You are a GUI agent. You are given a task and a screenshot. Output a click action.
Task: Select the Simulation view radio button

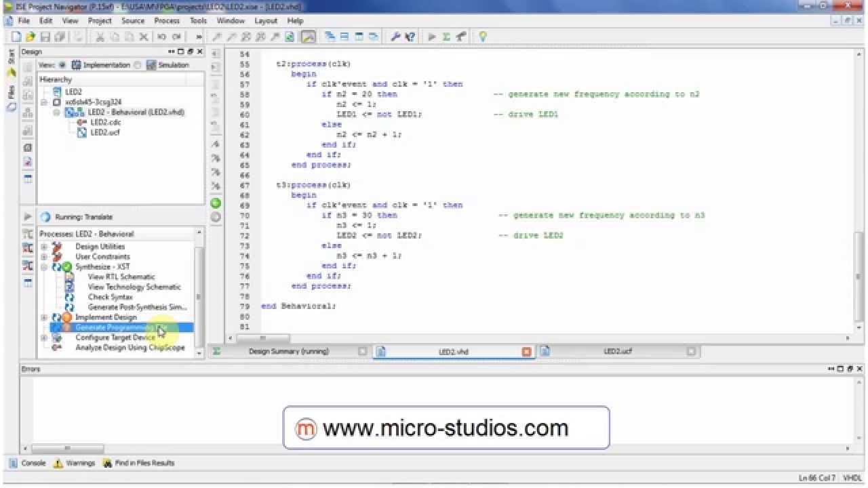click(138, 65)
